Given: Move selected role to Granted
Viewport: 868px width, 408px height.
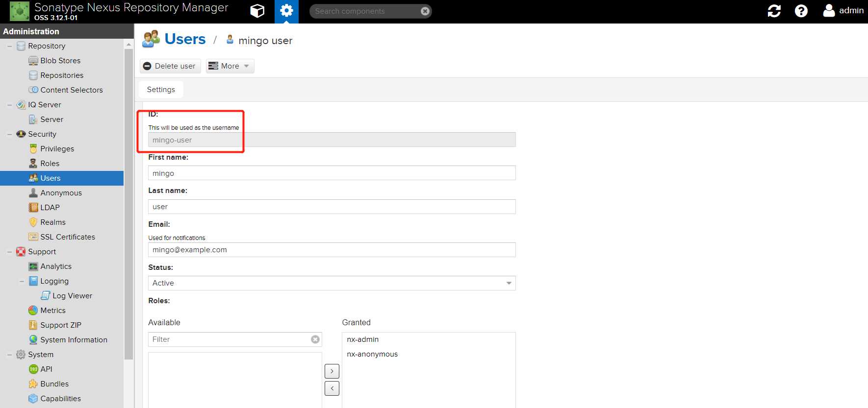Looking at the screenshot, I should click(332, 371).
